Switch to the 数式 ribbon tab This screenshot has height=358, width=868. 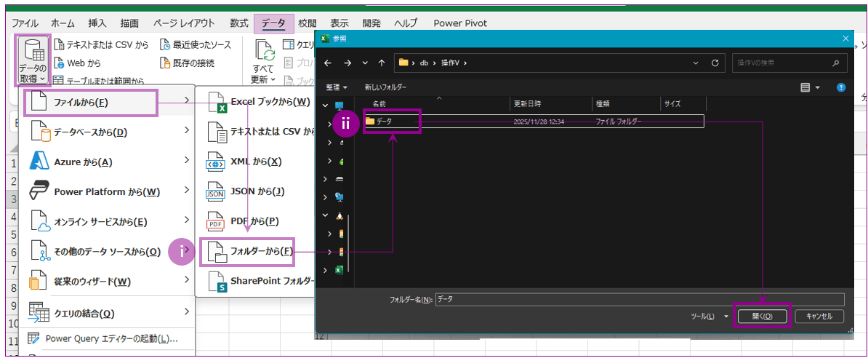(238, 23)
